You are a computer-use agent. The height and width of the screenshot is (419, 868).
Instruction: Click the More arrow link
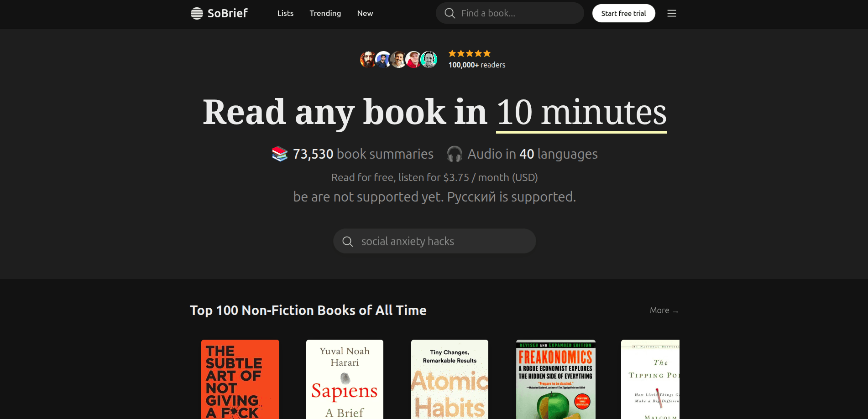(664, 310)
